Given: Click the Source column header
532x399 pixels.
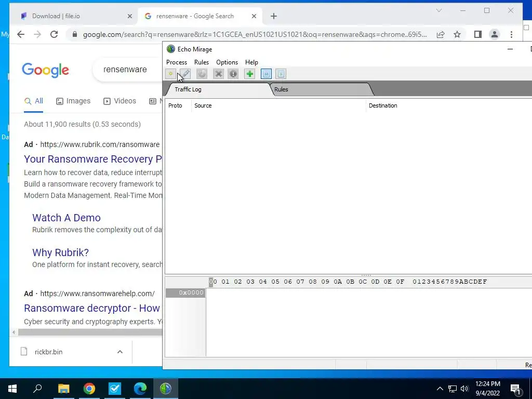Looking at the screenshot, I should point(278,105).
